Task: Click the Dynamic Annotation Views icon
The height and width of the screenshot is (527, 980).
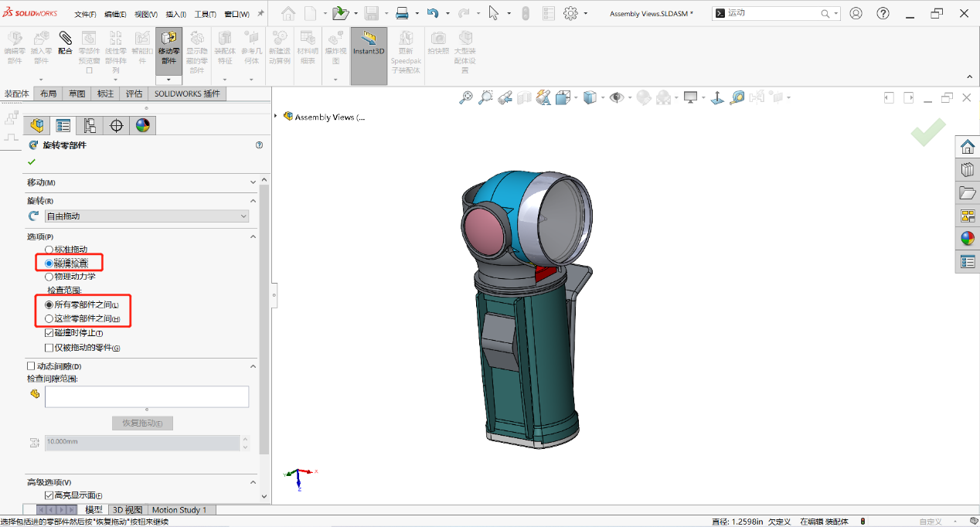Action: click(x=543, y=97)
